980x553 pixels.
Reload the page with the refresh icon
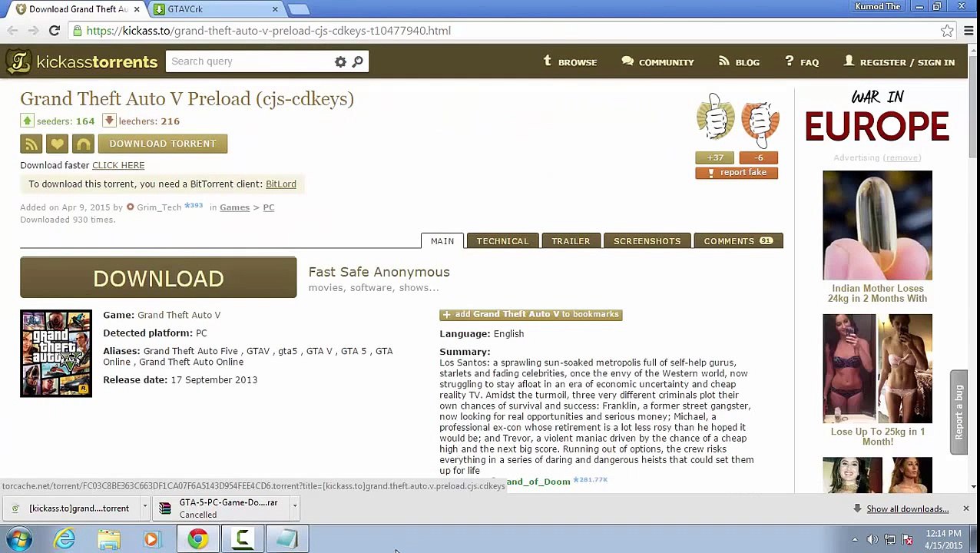pyautogui.click(x=54, y=31)
